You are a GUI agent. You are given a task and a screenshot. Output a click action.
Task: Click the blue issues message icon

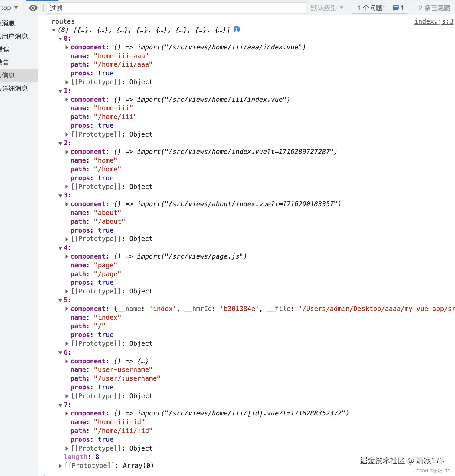(395, 8)
